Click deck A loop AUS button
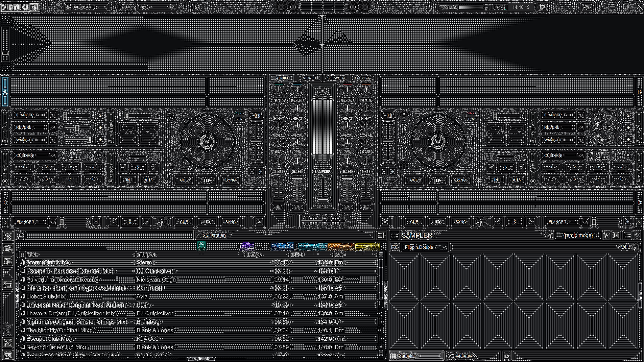The width and height of the screenshot is (644, 362). tap(148, 180)
